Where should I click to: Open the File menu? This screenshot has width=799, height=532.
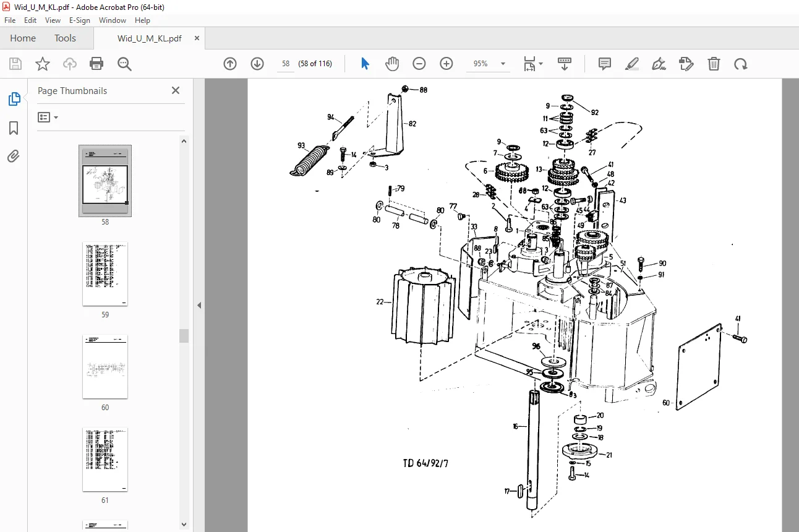[10, 20]
